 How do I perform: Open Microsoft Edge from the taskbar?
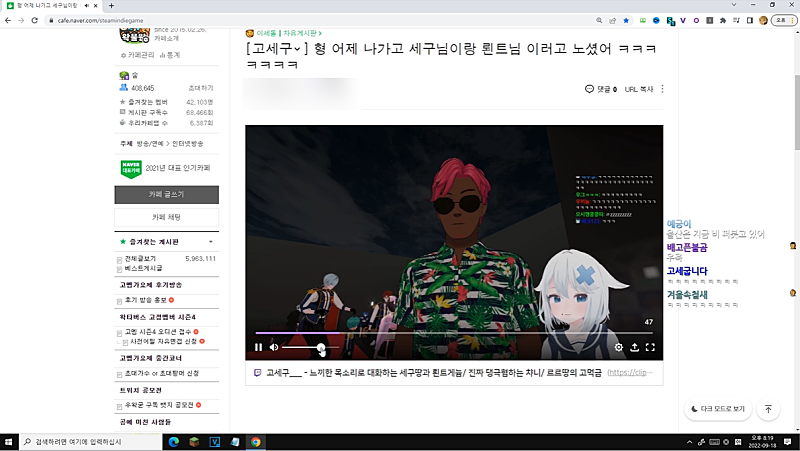[173, 442]
